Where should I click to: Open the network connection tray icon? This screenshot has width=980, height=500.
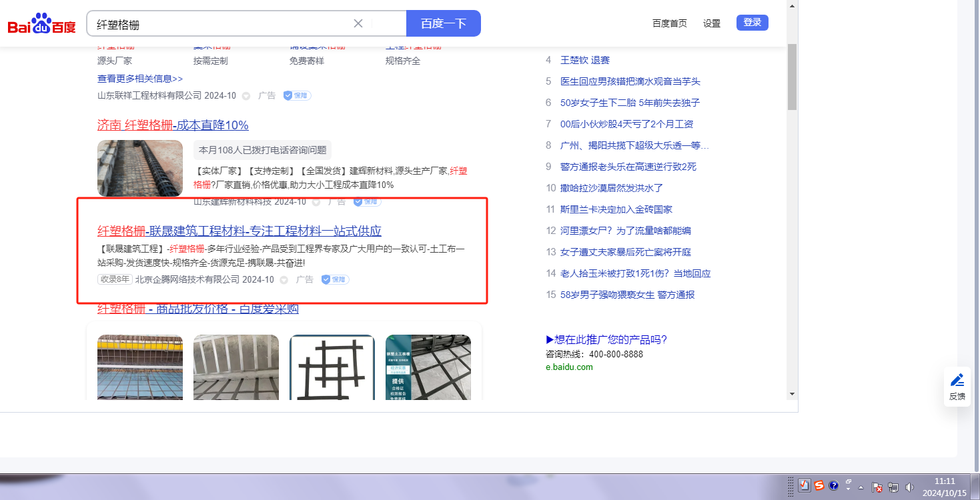tap(893, 487)
